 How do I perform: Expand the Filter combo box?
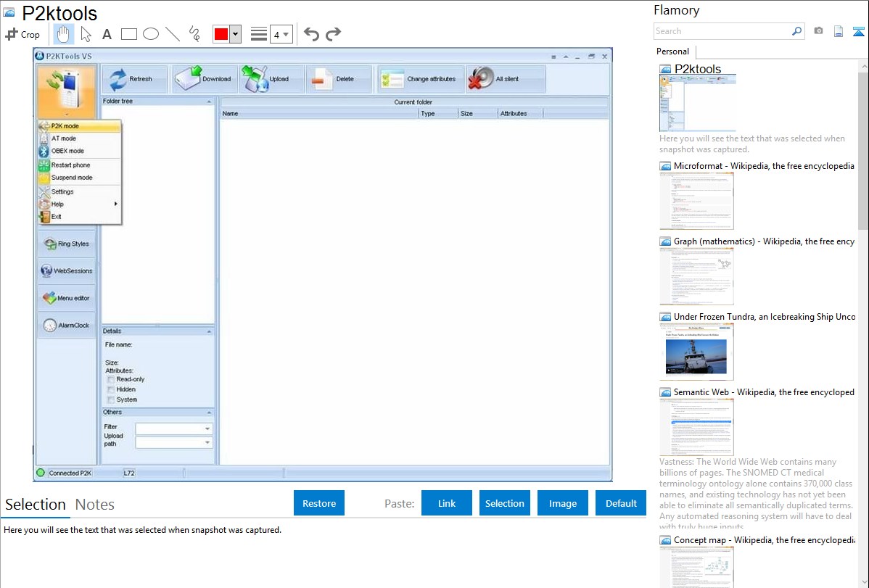tap(207, 428)
